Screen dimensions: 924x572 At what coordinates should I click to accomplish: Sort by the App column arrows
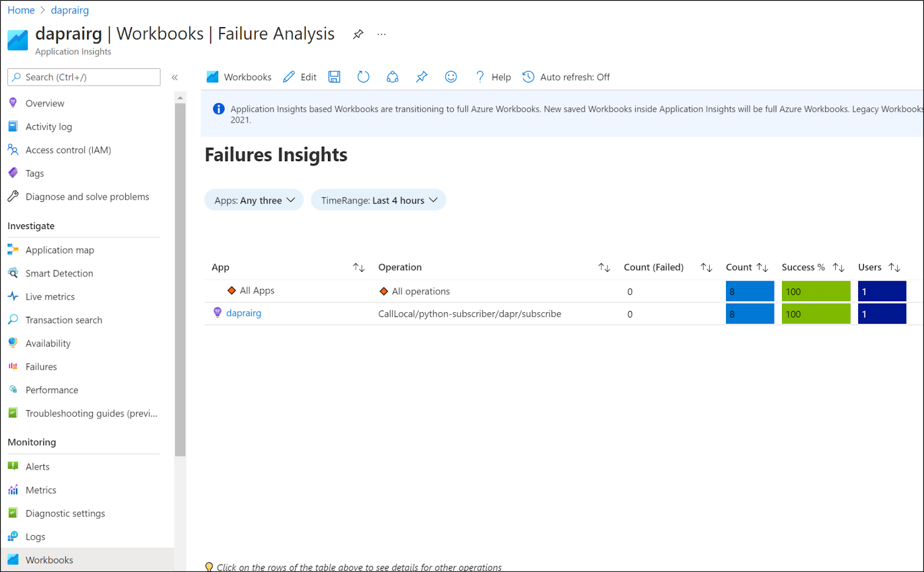(359, 267)
